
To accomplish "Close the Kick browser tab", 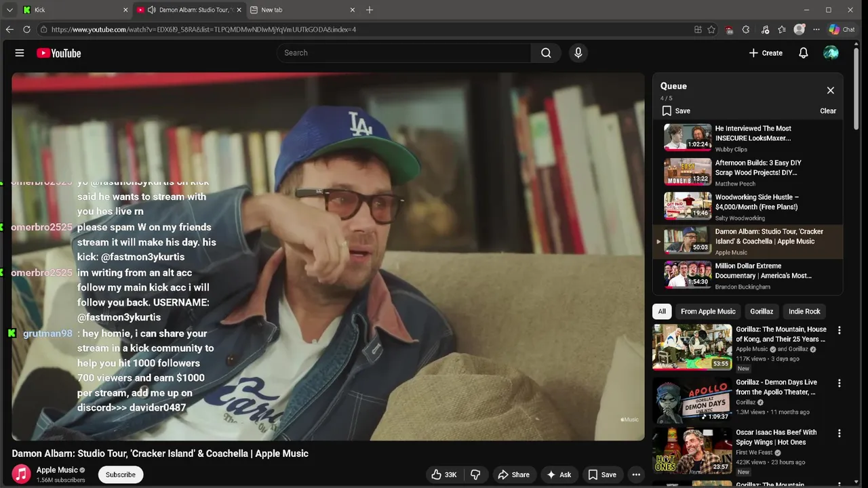I will coord(125,10).
